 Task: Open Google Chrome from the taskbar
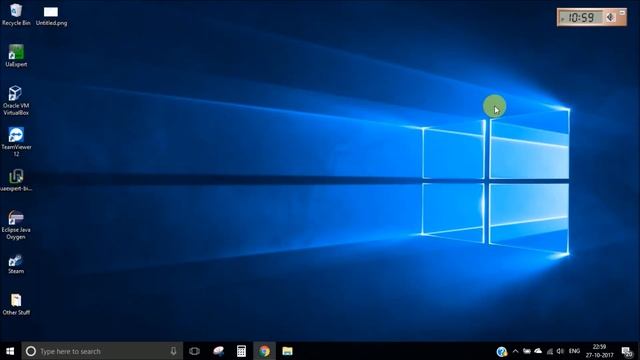[x=264, y=351]
